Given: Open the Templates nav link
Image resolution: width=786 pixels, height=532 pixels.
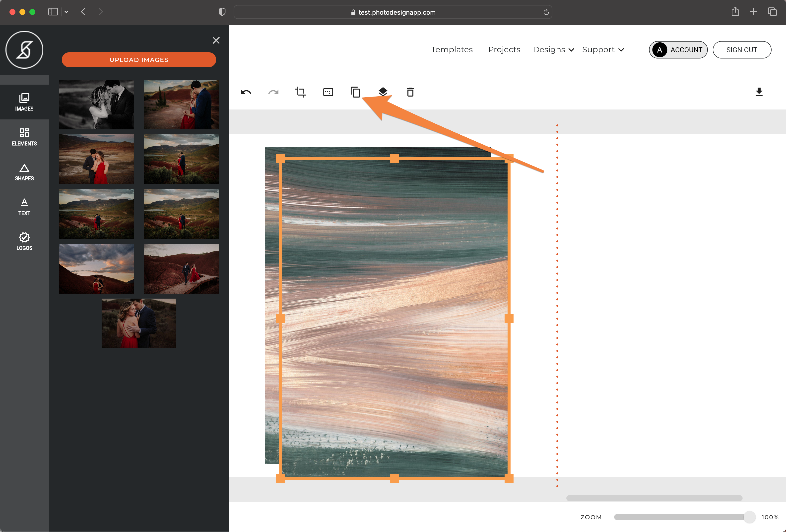Looking at the screenshot, I should [452, 50].
